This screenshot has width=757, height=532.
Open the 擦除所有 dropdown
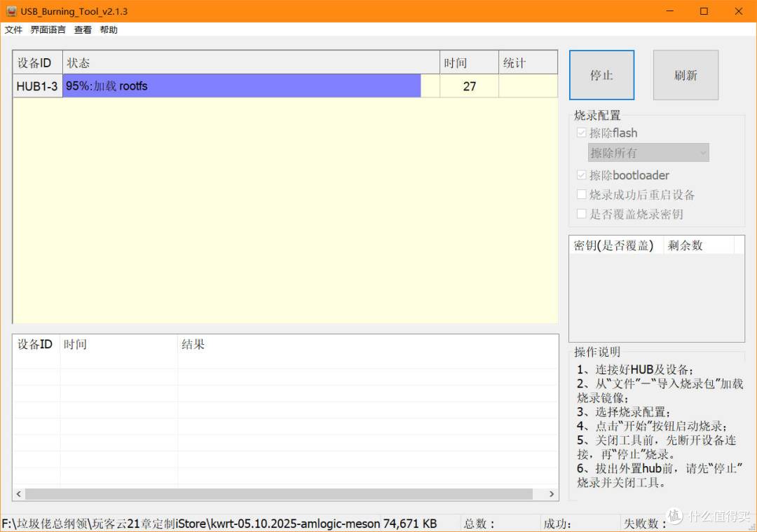pos(648,153)
